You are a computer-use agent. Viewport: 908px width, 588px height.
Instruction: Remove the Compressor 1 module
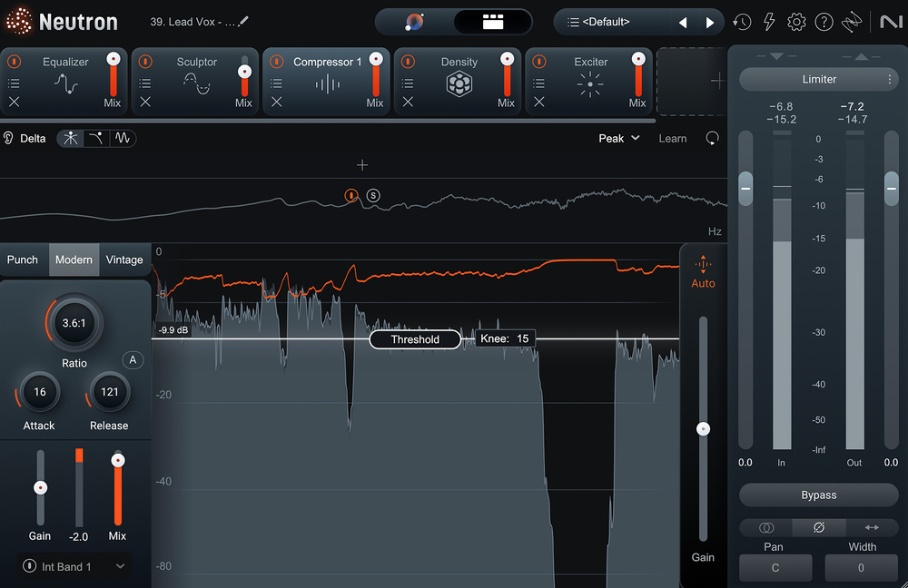pos(277,102)
